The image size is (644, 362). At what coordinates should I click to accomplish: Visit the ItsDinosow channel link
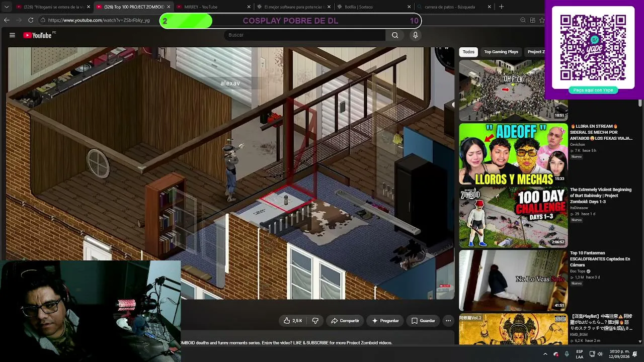579,208
